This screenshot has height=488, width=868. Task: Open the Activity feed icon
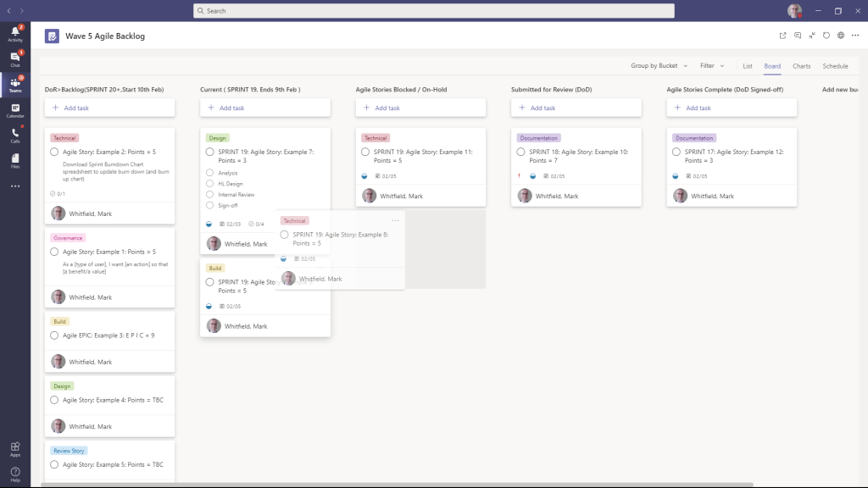tap(14, 31)
